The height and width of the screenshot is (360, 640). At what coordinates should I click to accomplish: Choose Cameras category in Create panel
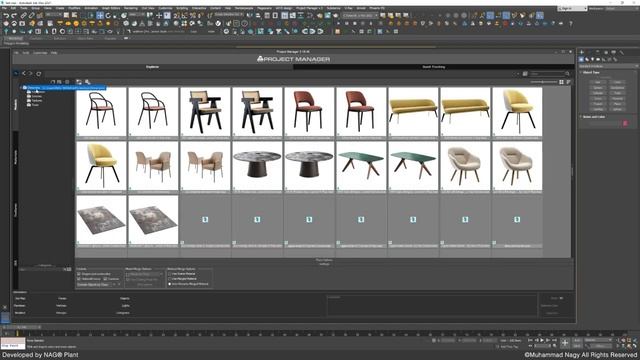tap(598, 59)
